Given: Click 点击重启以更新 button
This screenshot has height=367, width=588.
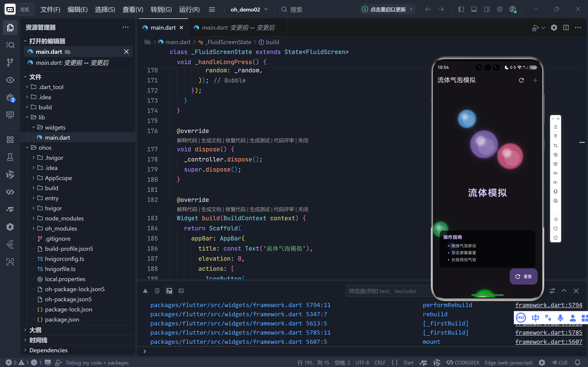Looking at the screenshot, I should point(387,9).
